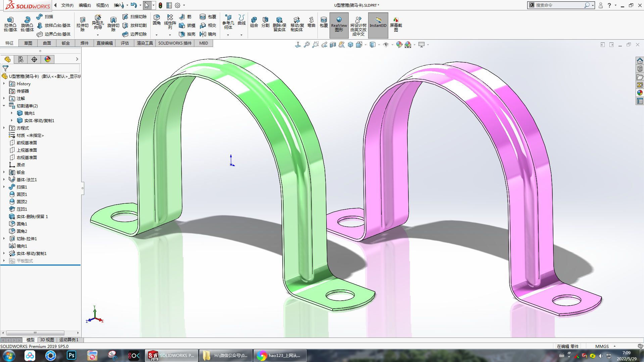644x362 pixels.
Task: Expand the History tree node
Action: [4, 84]
